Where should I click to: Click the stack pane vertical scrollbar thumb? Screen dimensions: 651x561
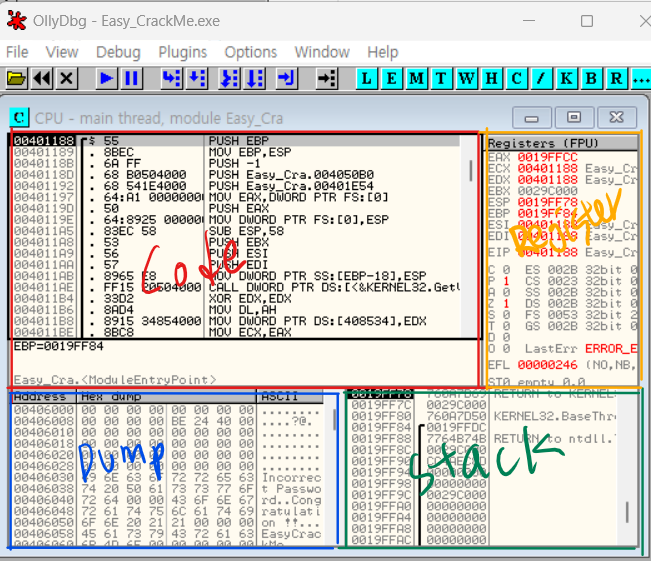pos(627,512)
